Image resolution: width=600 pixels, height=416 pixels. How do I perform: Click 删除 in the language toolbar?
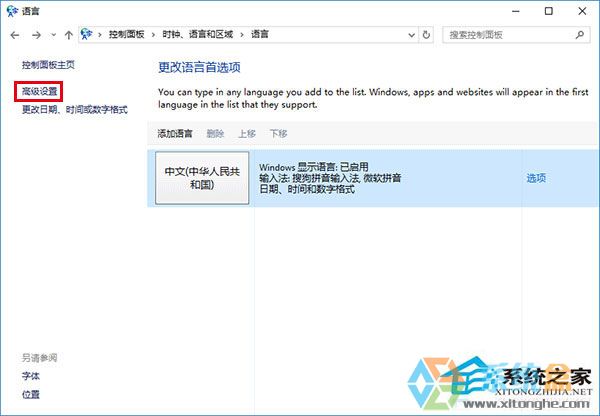(215, 134)
